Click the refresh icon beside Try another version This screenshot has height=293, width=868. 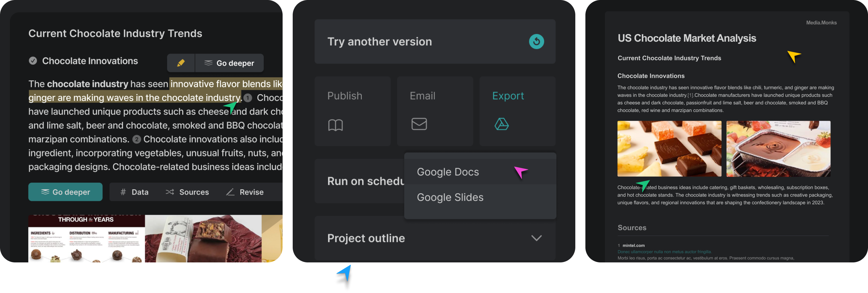click(x=537, y=41)
